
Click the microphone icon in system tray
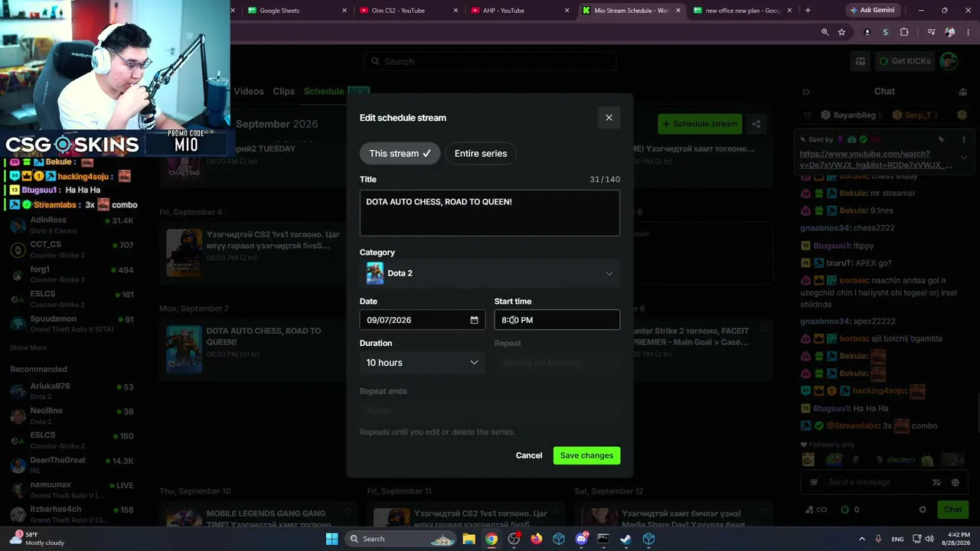click(x=878, y=539)
